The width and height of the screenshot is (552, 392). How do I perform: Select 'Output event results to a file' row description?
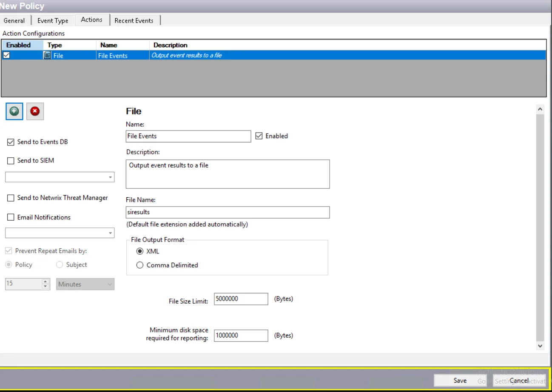[x=347, y=55]
